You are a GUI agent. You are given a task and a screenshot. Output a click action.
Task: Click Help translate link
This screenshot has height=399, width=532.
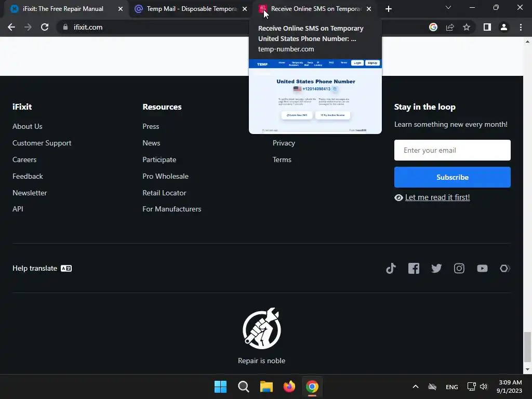pyautogui.click(x=35, y=269)
